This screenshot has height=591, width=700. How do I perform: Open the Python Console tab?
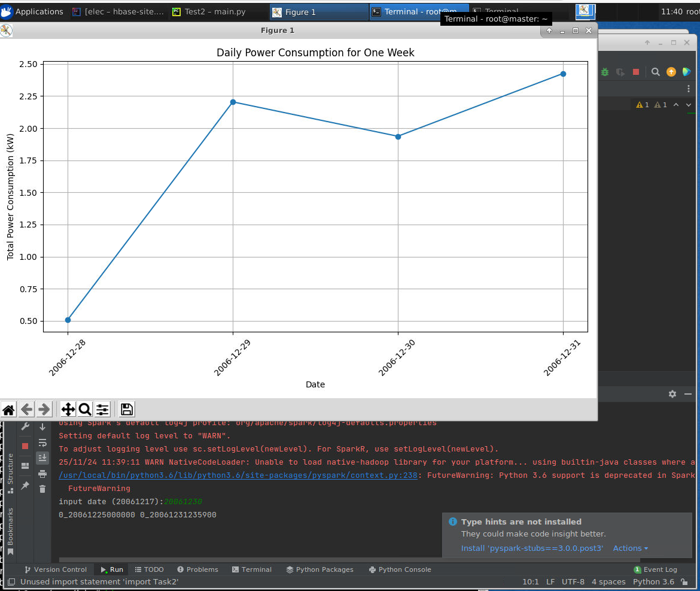pyautogui.click(x=400, y=569)
